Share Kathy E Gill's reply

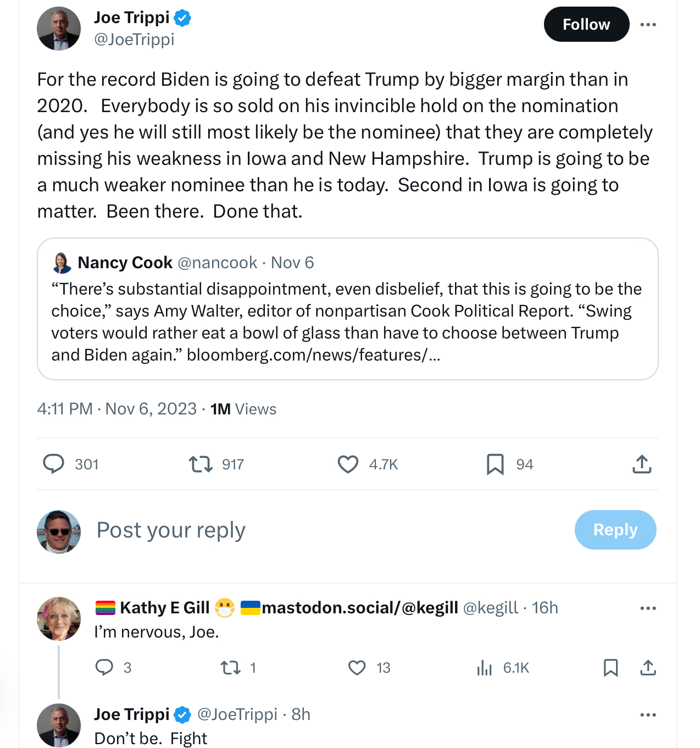tap(648, 668)
